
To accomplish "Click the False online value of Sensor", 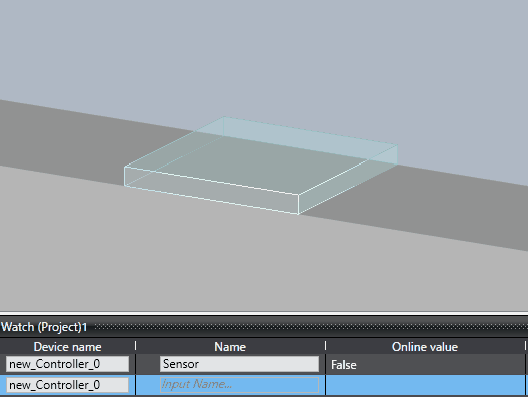I will tap(343, 365).
